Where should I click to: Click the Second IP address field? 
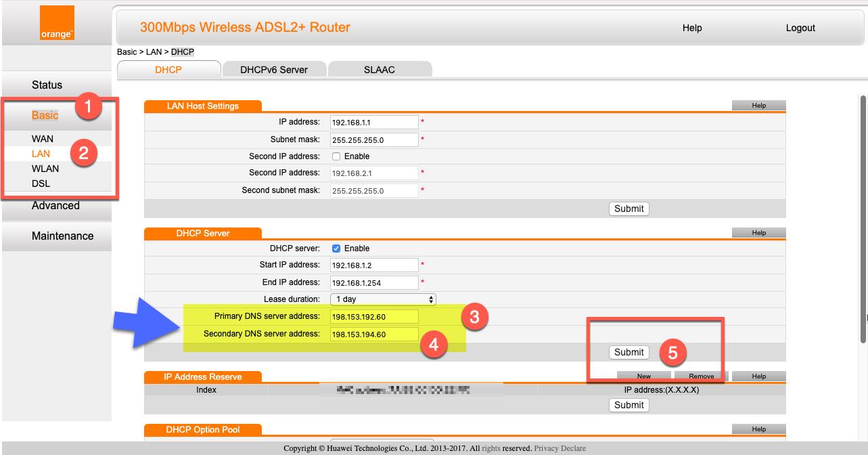(x=374, y=173)
